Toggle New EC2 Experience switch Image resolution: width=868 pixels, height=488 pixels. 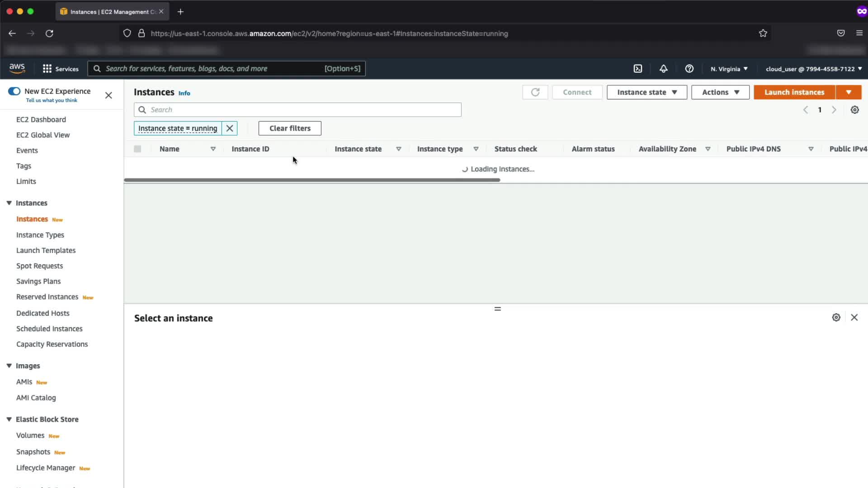click(14, 91)
